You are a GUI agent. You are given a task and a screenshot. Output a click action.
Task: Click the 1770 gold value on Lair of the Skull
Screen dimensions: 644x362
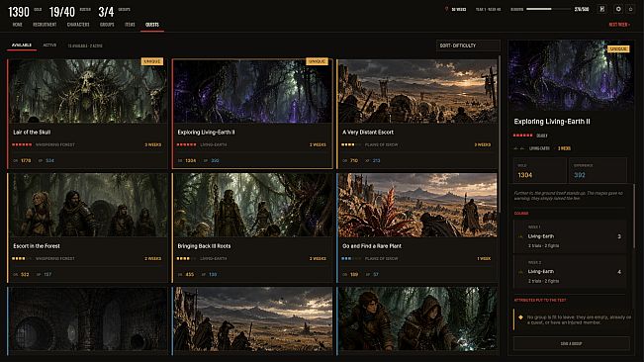pos(26,160)
